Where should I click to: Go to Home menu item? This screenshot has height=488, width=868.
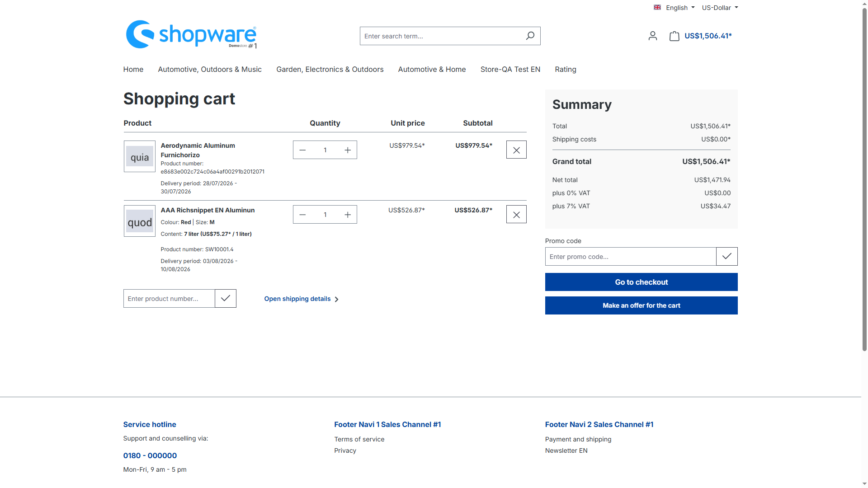point(133,69)
